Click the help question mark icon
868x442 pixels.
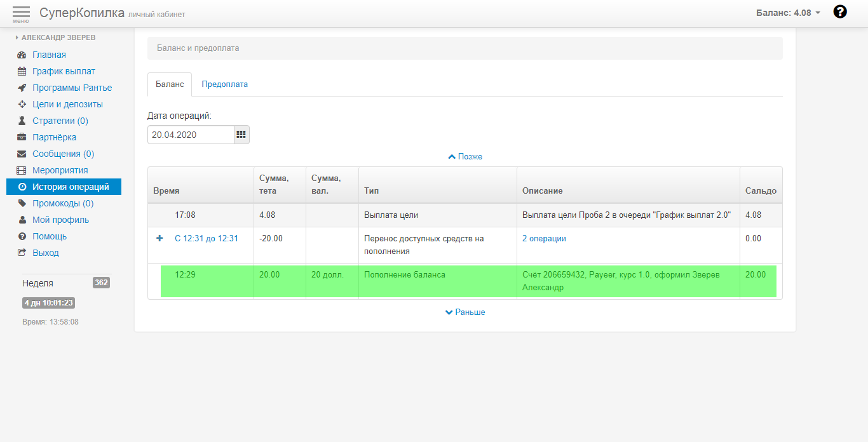[x=840, y=11]
